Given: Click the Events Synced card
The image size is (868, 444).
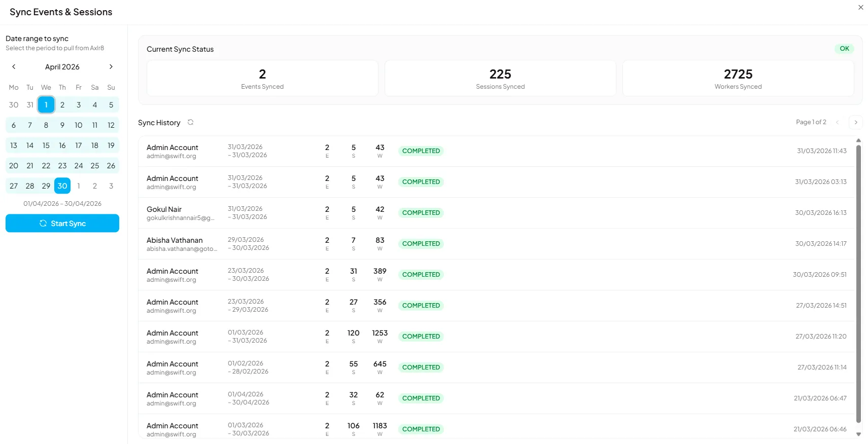Looking at the screenshot, I should click(x=262, y=79).
